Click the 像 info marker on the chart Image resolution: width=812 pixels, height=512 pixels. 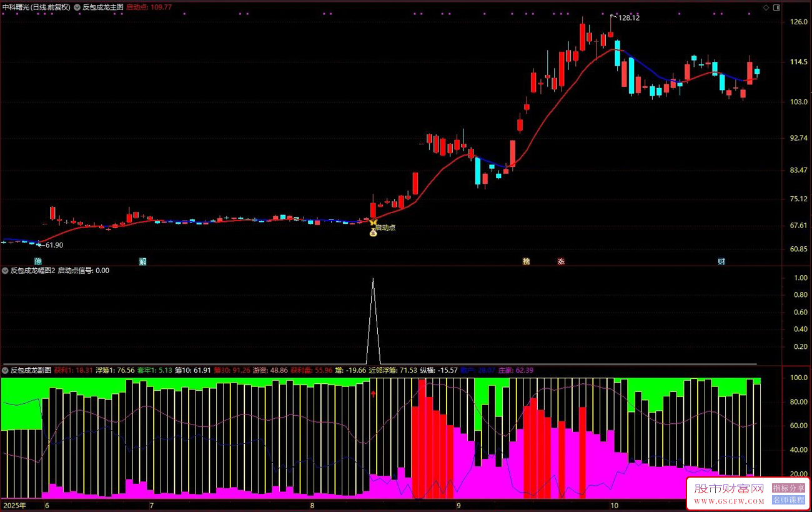(38, 261)
